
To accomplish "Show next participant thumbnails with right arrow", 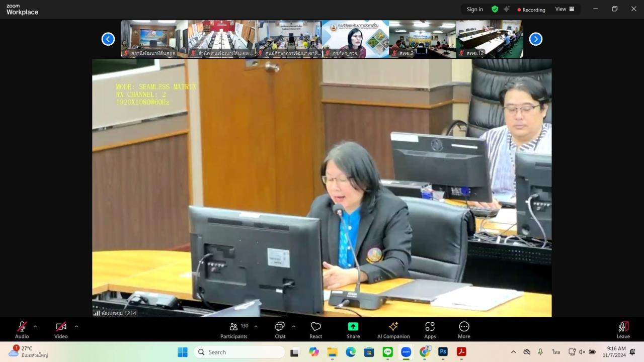I will pos(536,39).
